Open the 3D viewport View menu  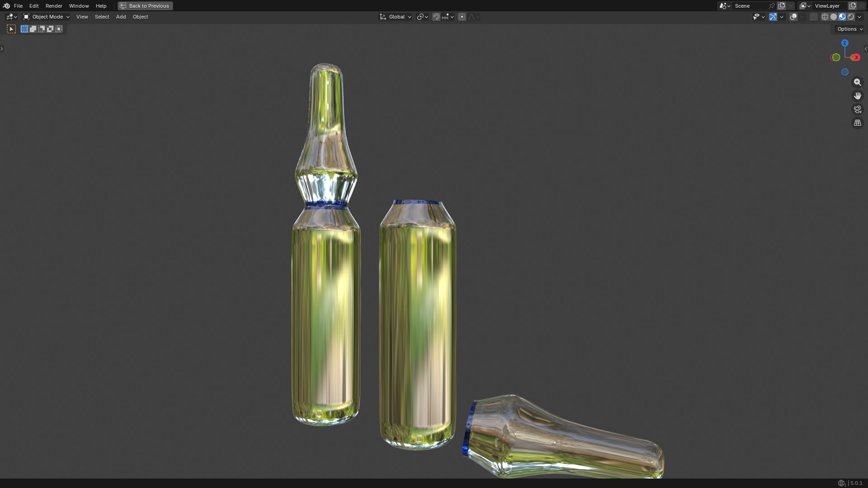click(82, 17)
